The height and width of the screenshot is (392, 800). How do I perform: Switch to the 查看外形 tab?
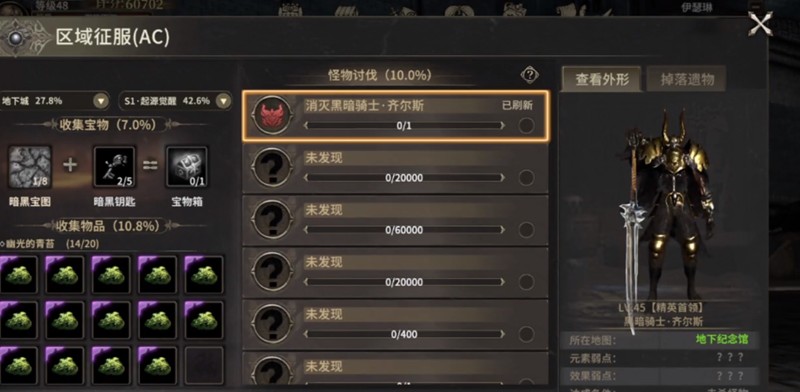[602, 79]
